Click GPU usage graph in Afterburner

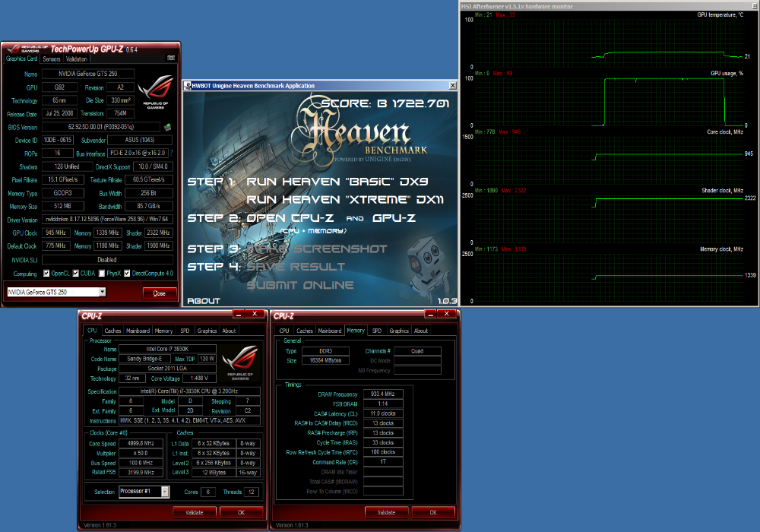coord(609,101)
